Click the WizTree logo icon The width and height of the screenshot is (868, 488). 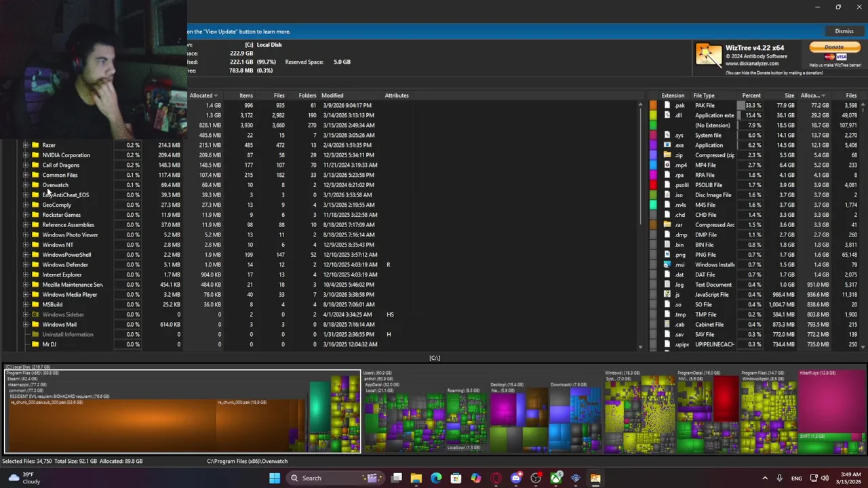pos(709,56)
